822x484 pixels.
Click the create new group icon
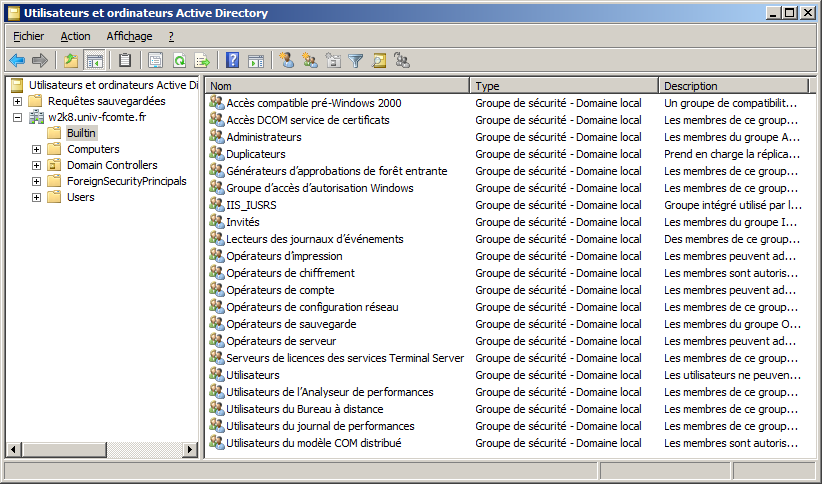310,61
